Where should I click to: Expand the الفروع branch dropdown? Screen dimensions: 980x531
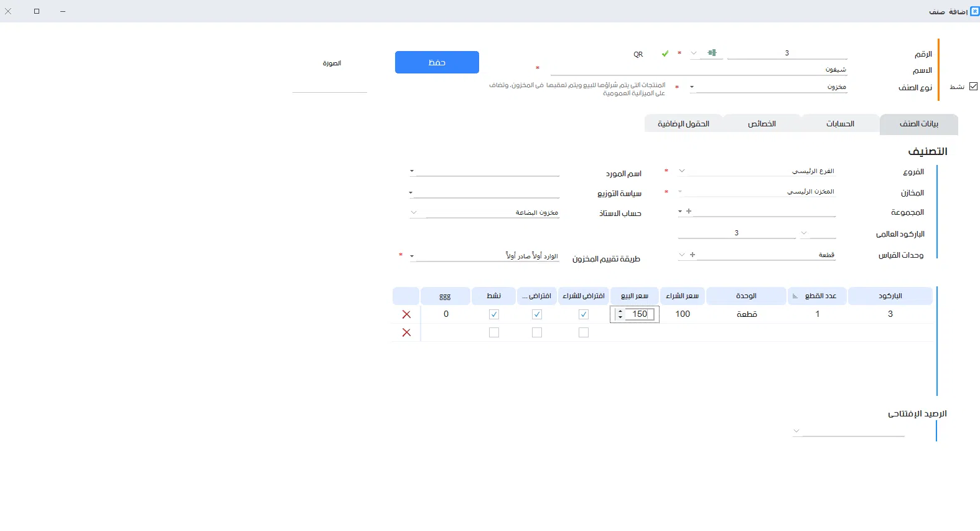[682, 171]
